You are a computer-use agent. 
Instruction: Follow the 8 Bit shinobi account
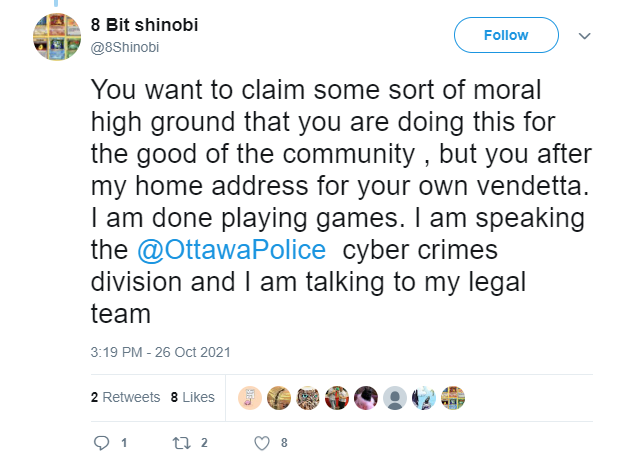(x=506, y=35)
